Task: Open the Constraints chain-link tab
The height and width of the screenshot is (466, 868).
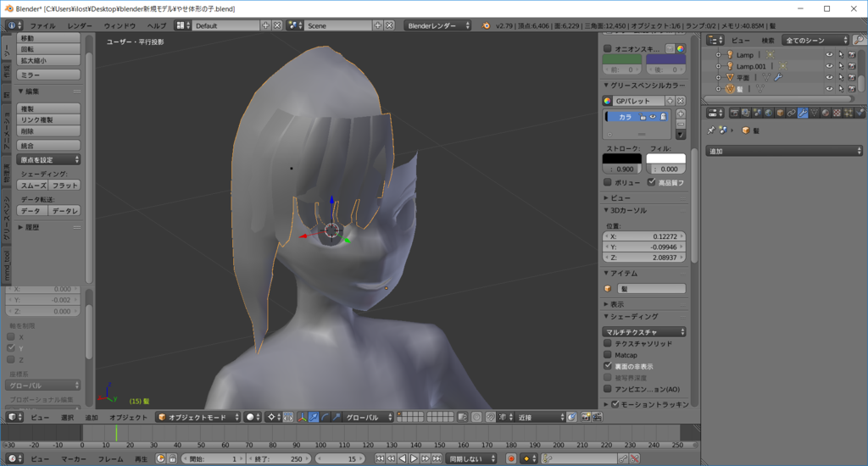Action: click(791, 113)
